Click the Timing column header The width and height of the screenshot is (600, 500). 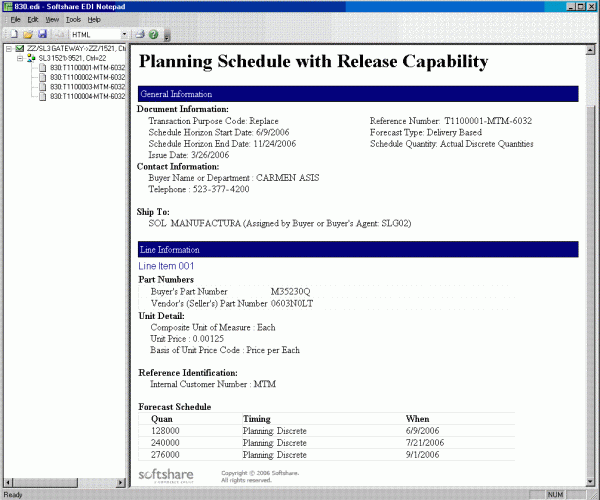coord(257,419)
